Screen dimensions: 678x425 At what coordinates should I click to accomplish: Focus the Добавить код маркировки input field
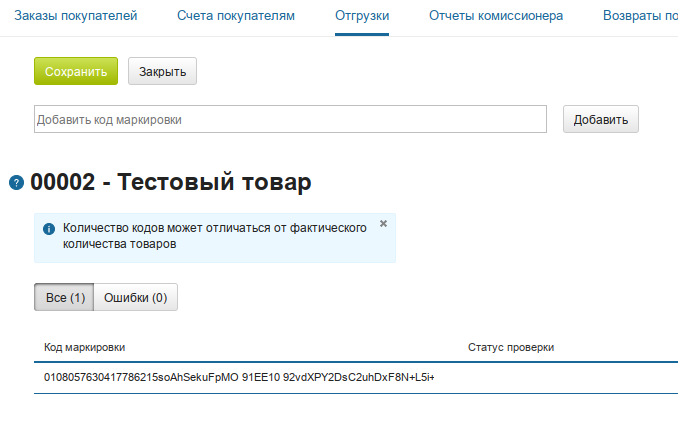pyautogui.click(x=290, y=120)
